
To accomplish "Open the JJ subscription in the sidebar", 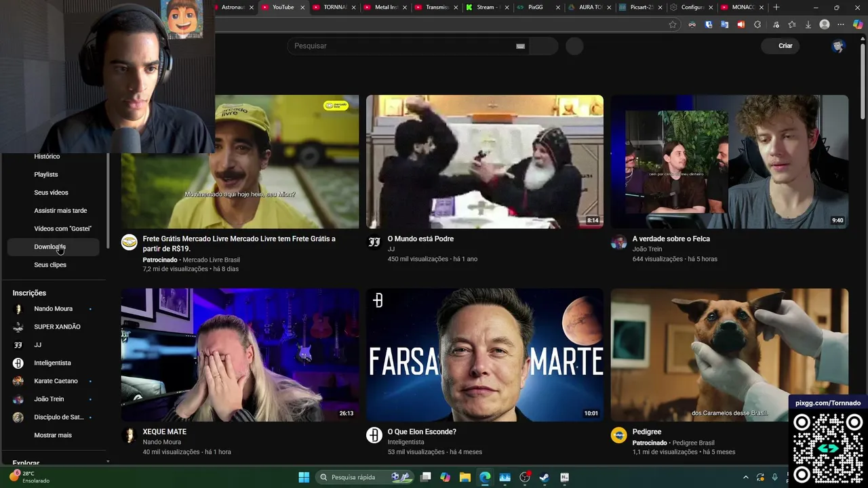I will [x=54, y=345].
